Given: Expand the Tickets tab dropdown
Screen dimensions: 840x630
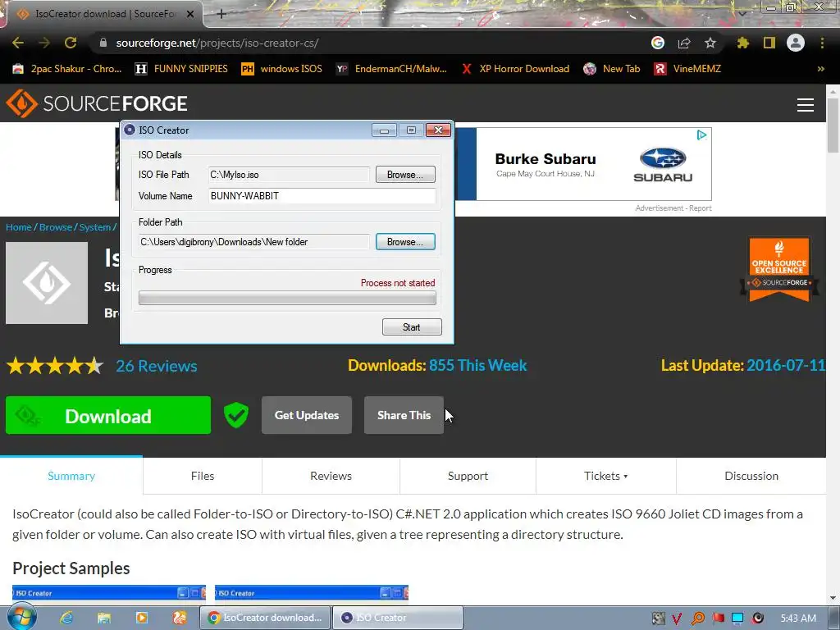Looking at the screenshot, I should (x=606, y=476).
